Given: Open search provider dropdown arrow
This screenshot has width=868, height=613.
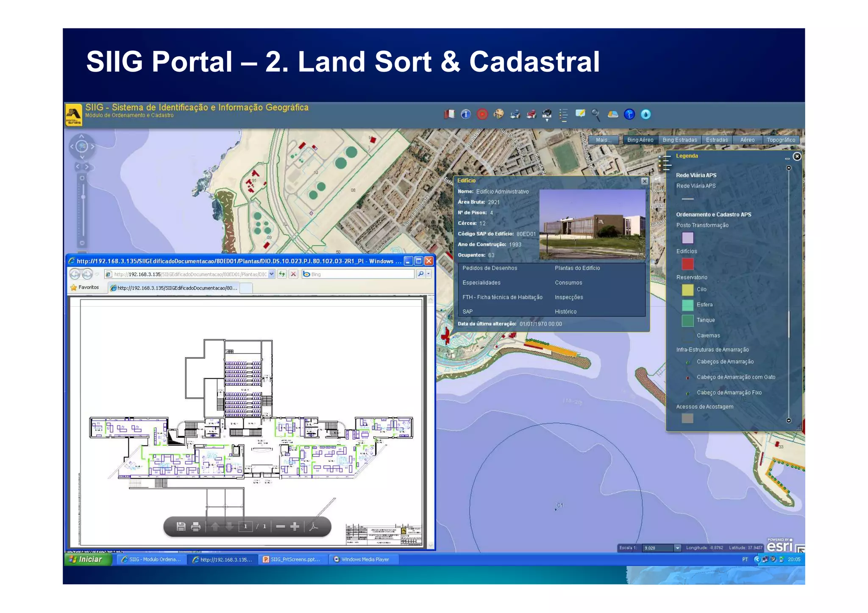Looking at the screenshot, I should 429,274.
